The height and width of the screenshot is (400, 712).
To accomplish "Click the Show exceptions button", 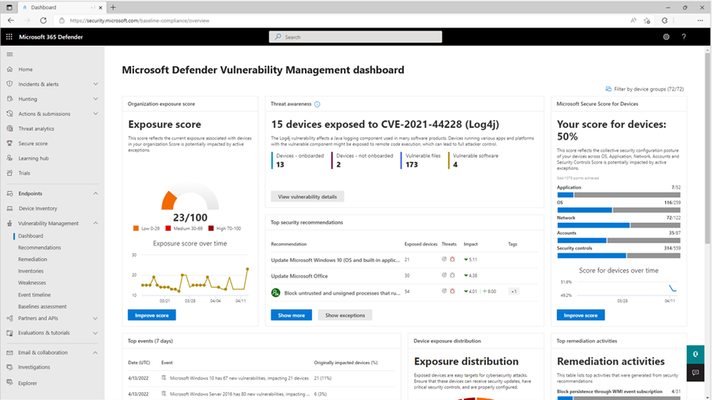I will click(x=345, y=315).
